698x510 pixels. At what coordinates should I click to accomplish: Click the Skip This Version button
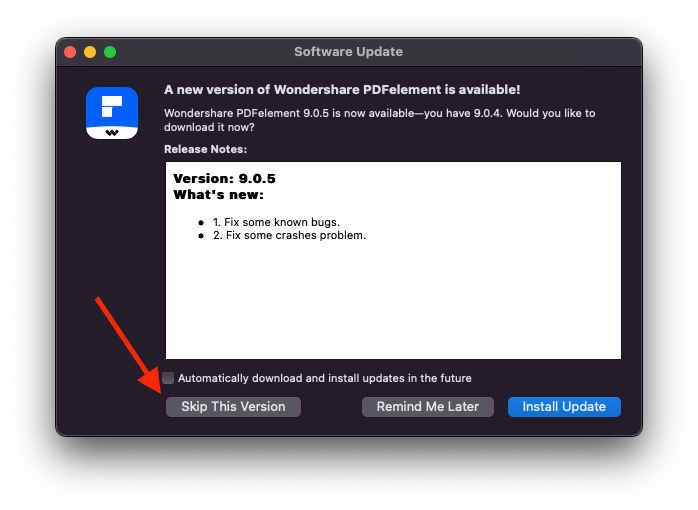click(233, 407)
